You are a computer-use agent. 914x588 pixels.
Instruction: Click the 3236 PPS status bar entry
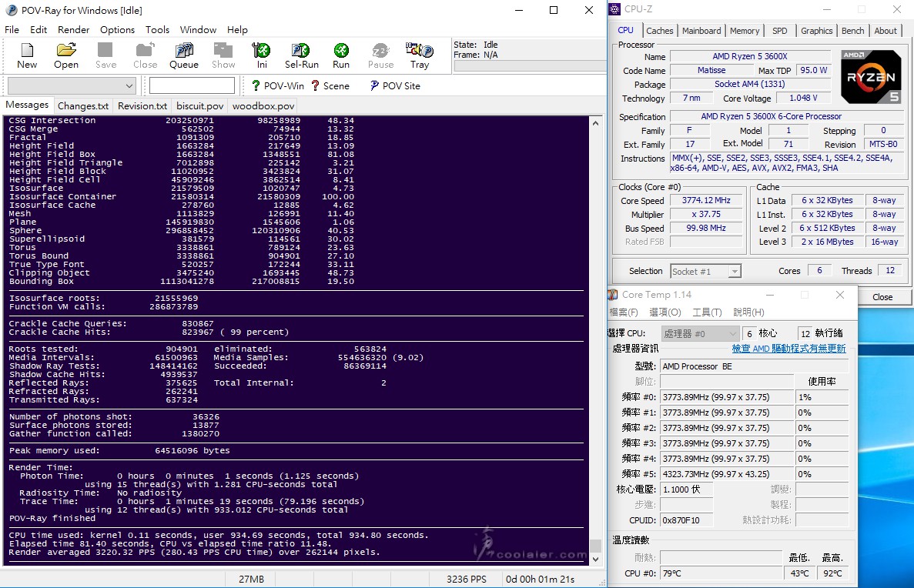coord(467,580)
